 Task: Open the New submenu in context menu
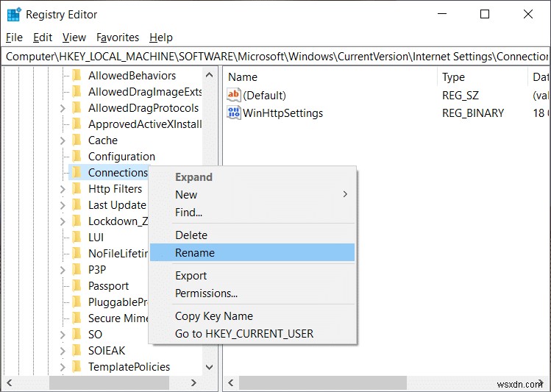[252, 195]
